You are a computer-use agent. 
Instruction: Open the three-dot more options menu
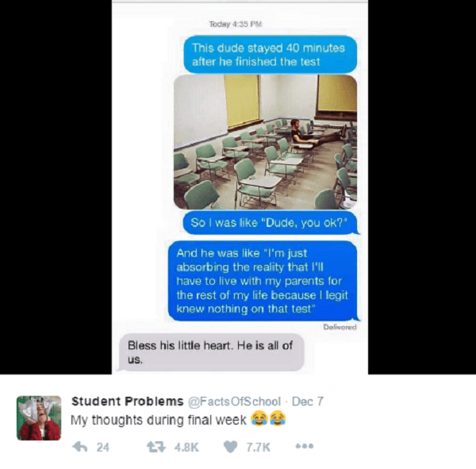[x=305, y=446]
